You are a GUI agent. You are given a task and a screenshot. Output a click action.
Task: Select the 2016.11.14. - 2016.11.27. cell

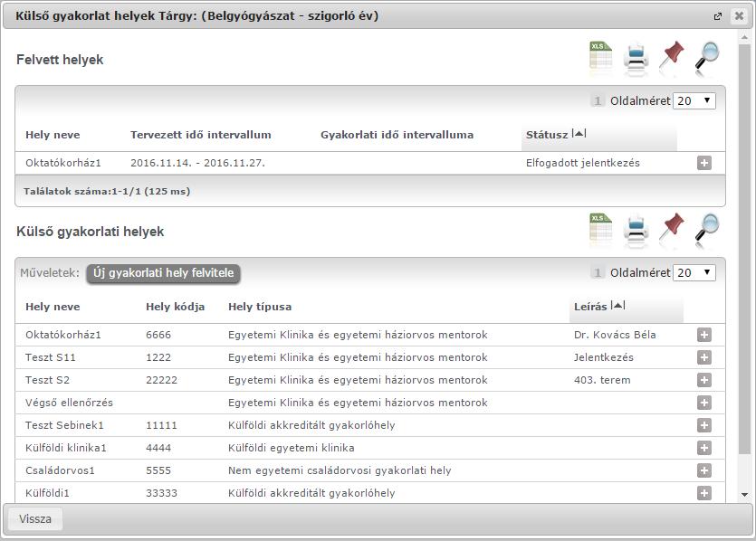(197, 163)
